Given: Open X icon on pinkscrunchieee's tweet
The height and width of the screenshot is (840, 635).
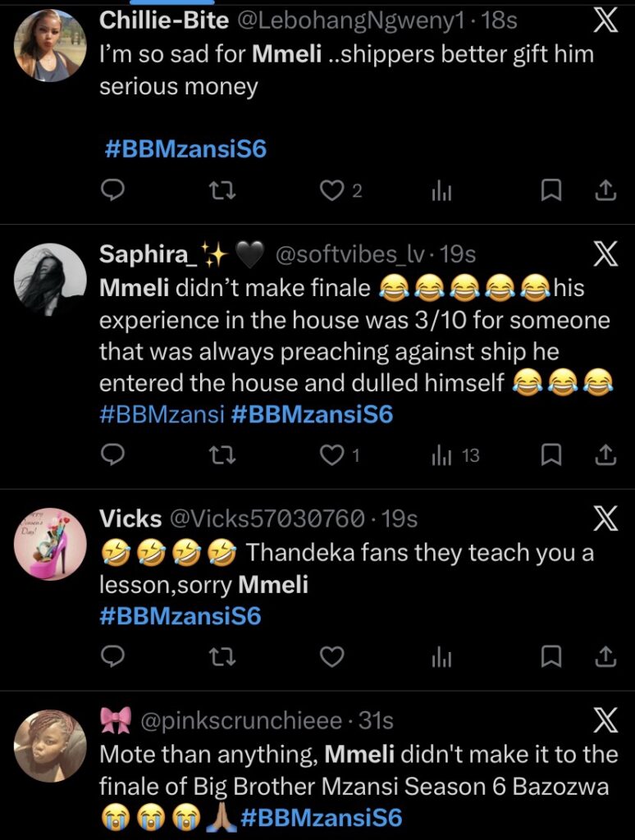Looking at the screenshot, I should [605, 721].
